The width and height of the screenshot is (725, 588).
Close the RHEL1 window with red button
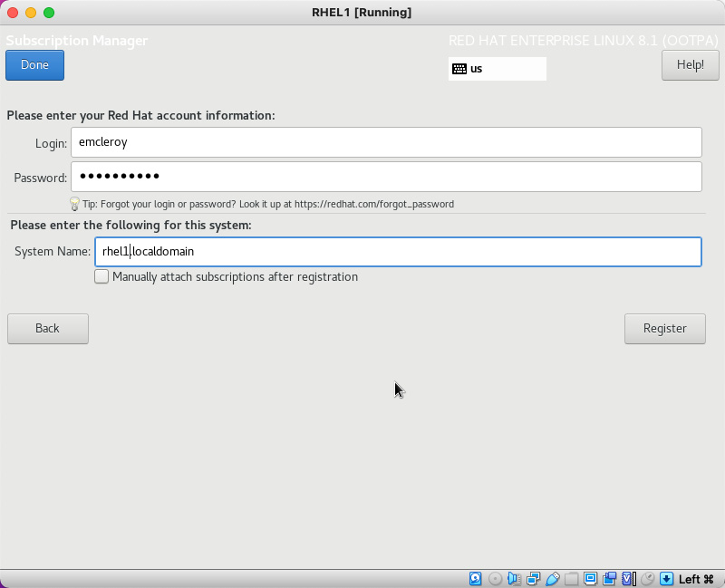tap(13, 13)
